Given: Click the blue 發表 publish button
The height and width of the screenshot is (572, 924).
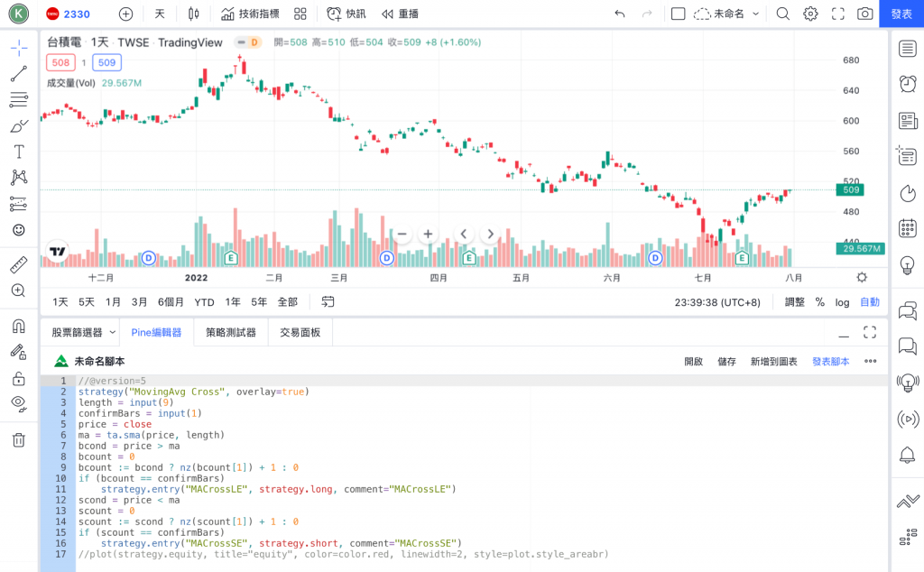Looking at the screenshot, I should pos(901,14).
